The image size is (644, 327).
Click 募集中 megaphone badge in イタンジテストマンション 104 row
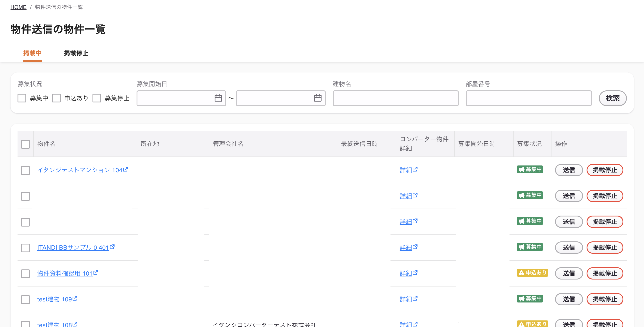point(530,169)
